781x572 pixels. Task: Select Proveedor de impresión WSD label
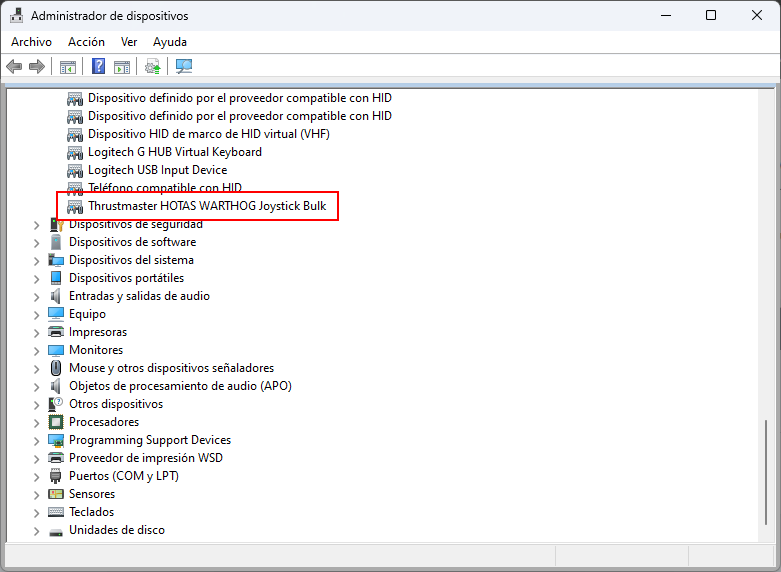click(x=146, y=458)
